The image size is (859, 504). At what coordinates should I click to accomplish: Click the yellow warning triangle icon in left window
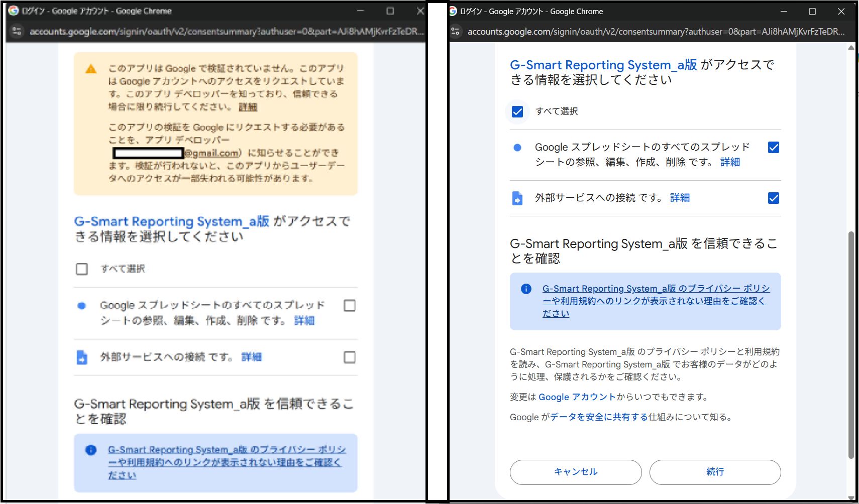91,69
